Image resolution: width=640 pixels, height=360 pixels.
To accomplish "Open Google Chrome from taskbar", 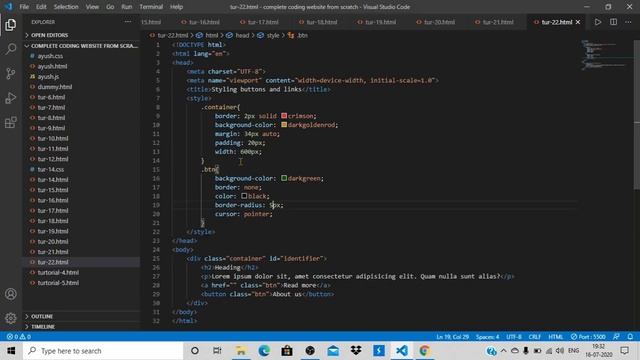I will pyautogui.click(x=424, y=351).
